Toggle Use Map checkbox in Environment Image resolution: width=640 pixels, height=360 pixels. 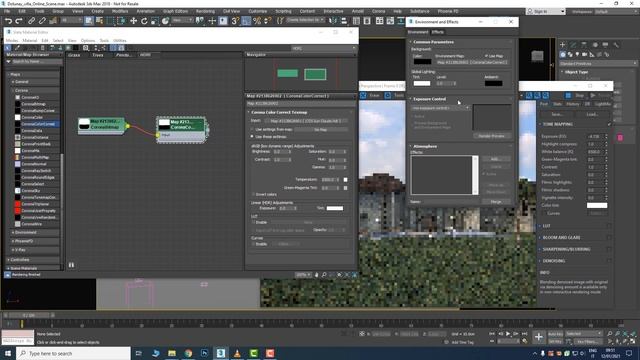point(486,56)
